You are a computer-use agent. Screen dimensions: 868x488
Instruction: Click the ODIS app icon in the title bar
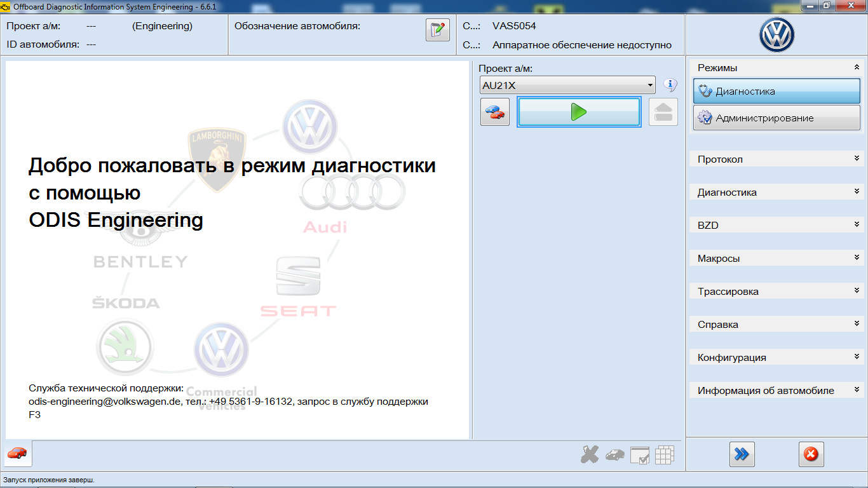(x=6, y=6)
